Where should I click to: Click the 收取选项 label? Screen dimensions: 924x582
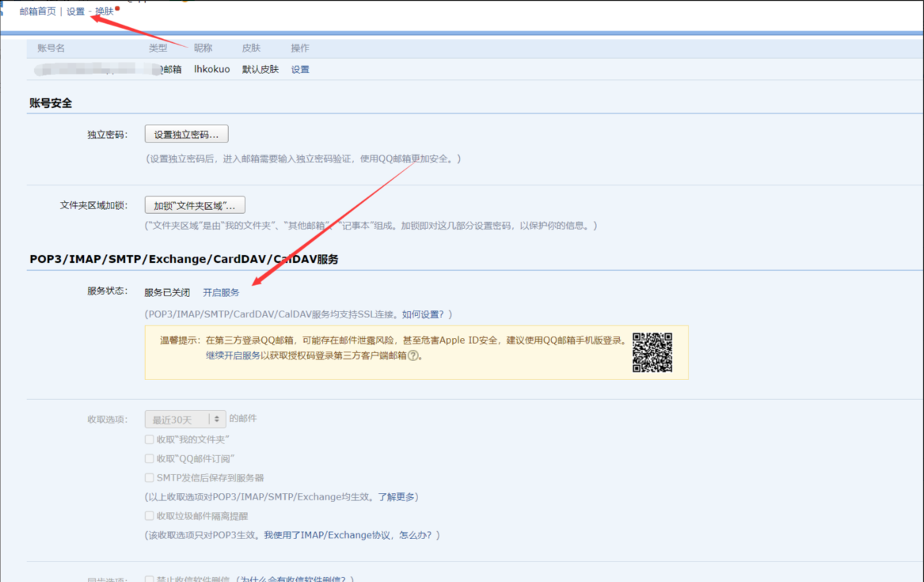coord(107,419)
